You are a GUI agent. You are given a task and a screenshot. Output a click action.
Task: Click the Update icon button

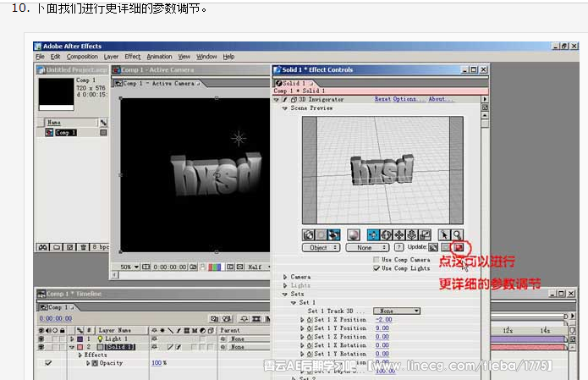(x=433, y=247)
